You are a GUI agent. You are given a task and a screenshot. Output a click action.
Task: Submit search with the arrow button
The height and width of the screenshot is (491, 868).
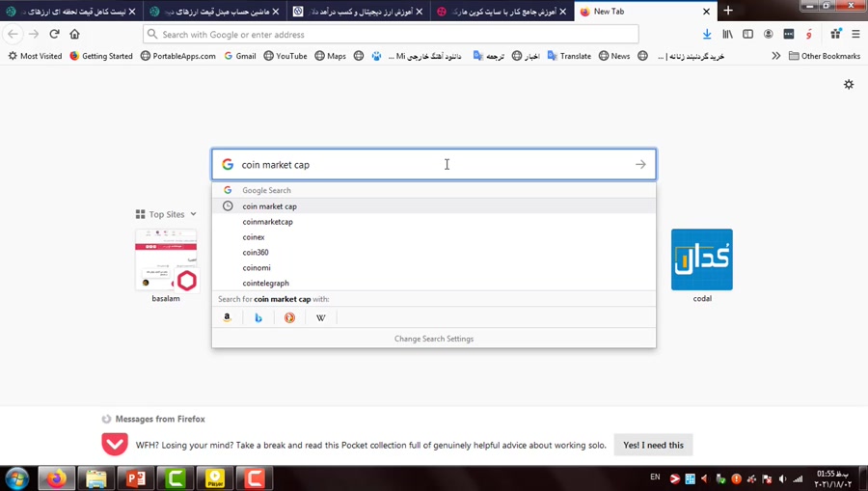click(x=640, y=164)
